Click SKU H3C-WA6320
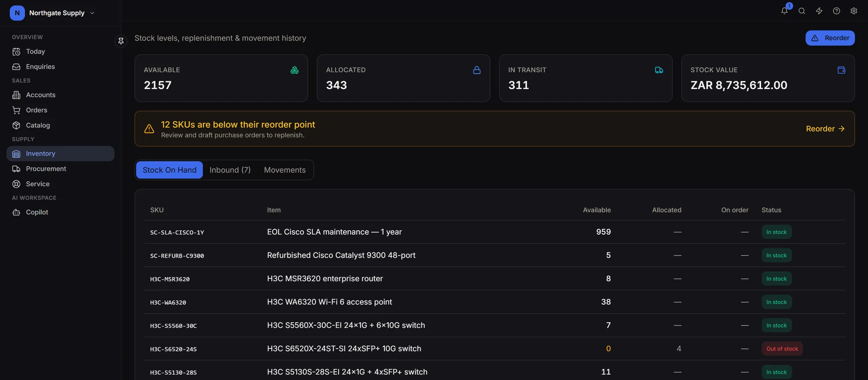 (x=168, y=303)
